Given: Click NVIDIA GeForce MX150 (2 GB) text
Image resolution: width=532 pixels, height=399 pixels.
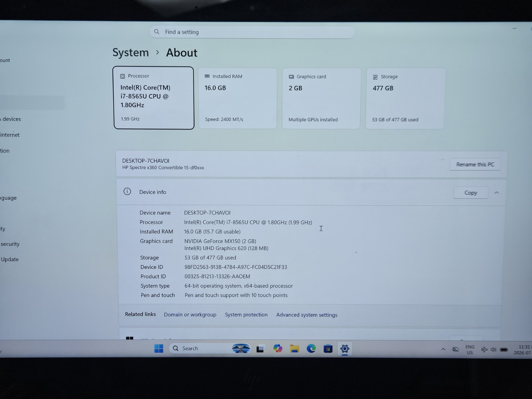Looking at the screenshot, I should pyautogui.click(x=220, y=241).
